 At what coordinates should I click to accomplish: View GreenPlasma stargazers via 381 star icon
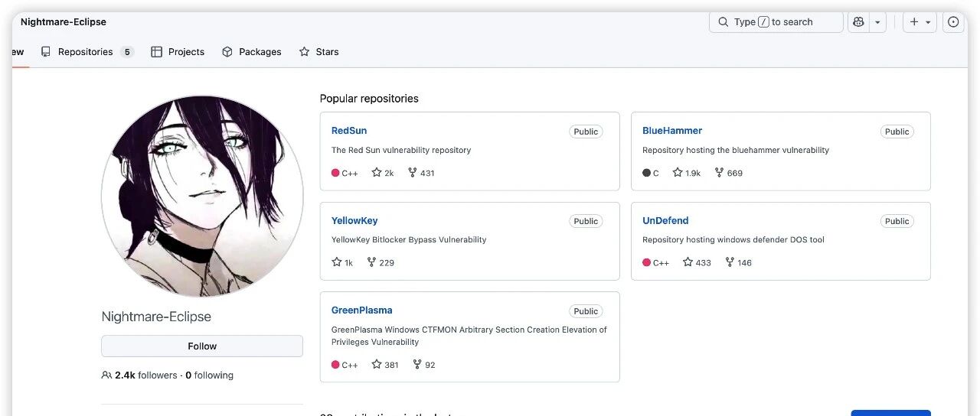pos(385,365)
